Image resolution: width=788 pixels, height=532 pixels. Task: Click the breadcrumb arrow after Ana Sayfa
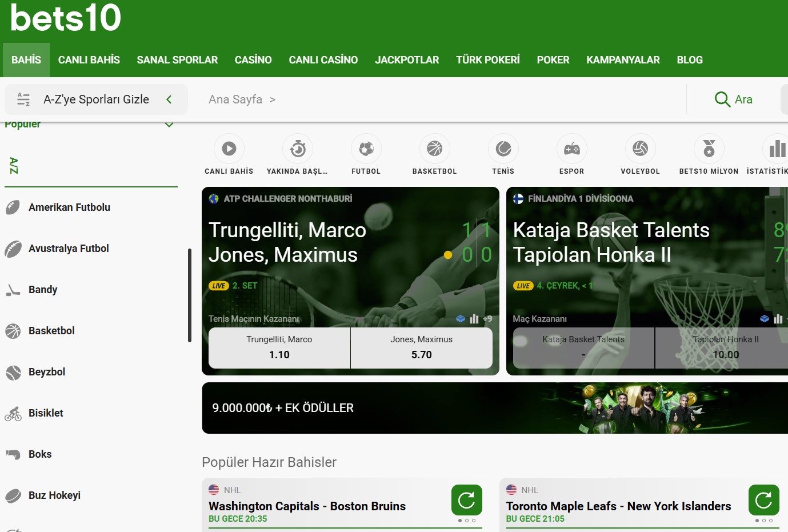coord(273,99)
